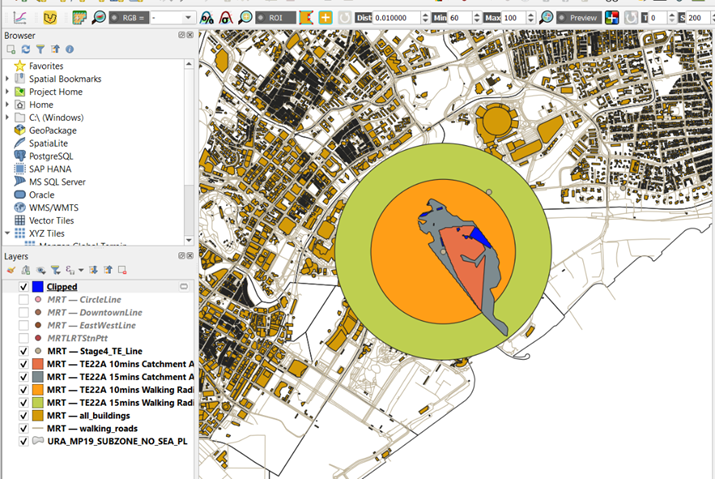This screenshot has height=479, width=715.
Task: Click the Add Selected Layers icon in Browser
Action: [x=11, y=49]
